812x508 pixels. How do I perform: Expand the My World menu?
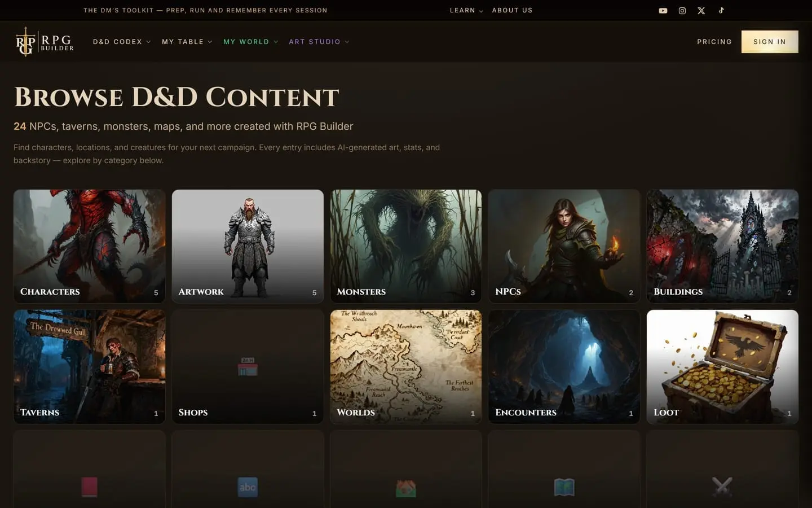pyautogui.click(x=251, y=42)
